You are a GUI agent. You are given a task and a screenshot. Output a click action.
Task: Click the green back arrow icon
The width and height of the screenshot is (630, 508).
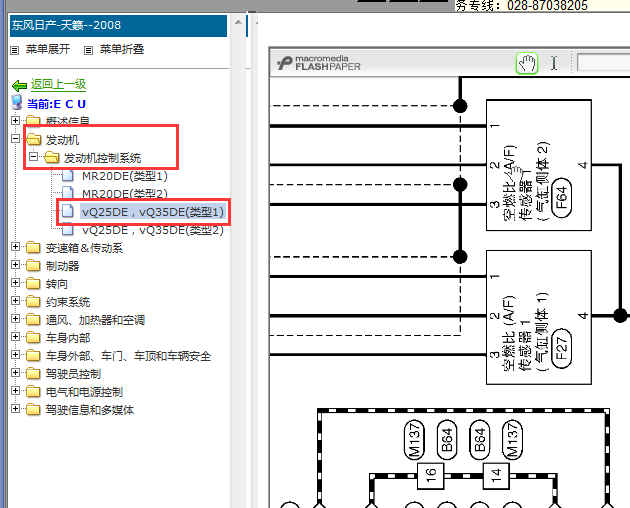point(19,85)
